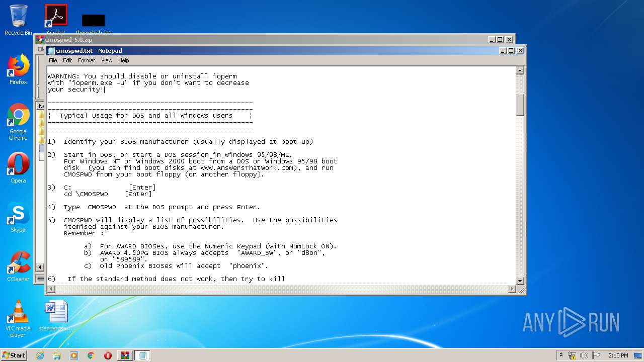
Task: Click the horizontal scrollbar right arrow in Notepad
Action: [512, 289]
